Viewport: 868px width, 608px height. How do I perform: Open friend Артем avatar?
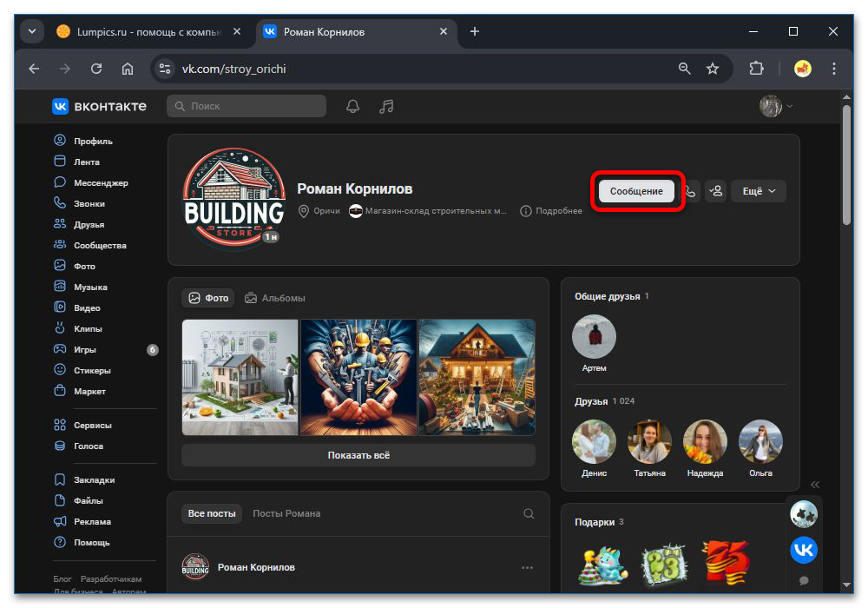pos(594,337)
